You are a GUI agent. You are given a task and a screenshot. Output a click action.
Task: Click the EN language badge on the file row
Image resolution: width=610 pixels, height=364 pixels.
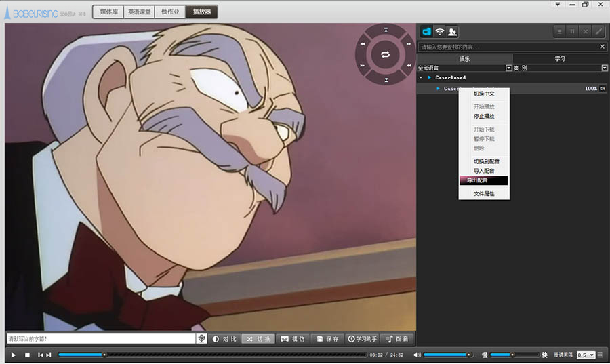coord(603,89)
